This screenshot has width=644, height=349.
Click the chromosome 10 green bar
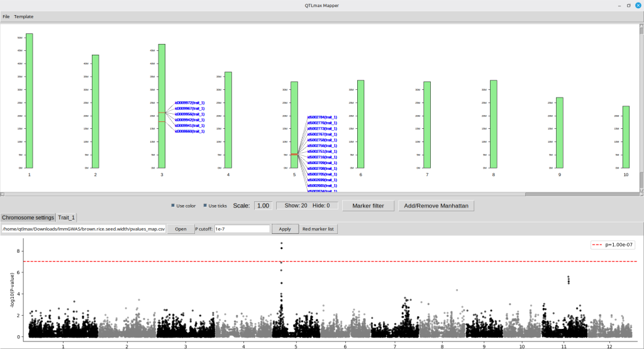(x=626, y=136)
